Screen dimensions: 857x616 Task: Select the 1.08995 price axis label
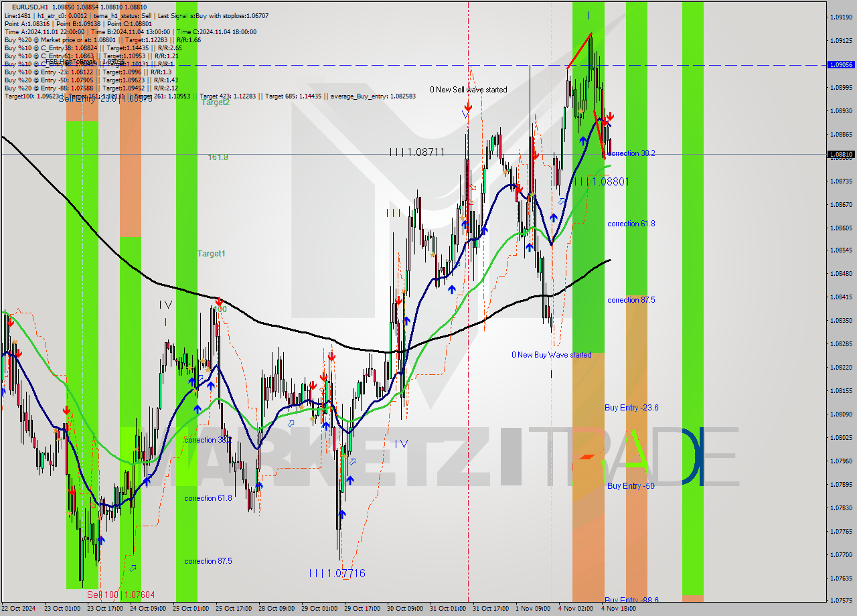(x=841, y=87)
